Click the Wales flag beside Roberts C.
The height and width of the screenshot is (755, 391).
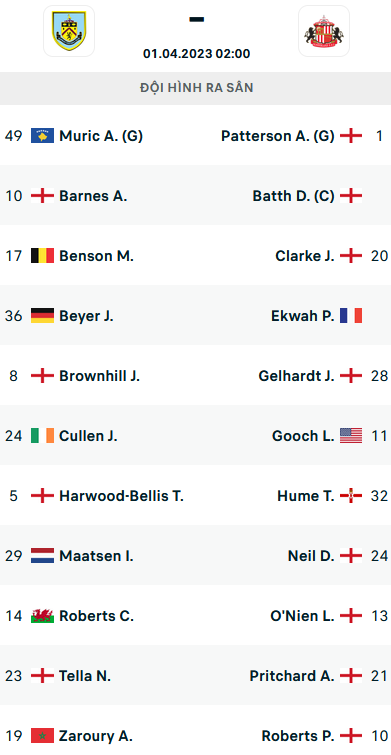(x=42, y=616)
